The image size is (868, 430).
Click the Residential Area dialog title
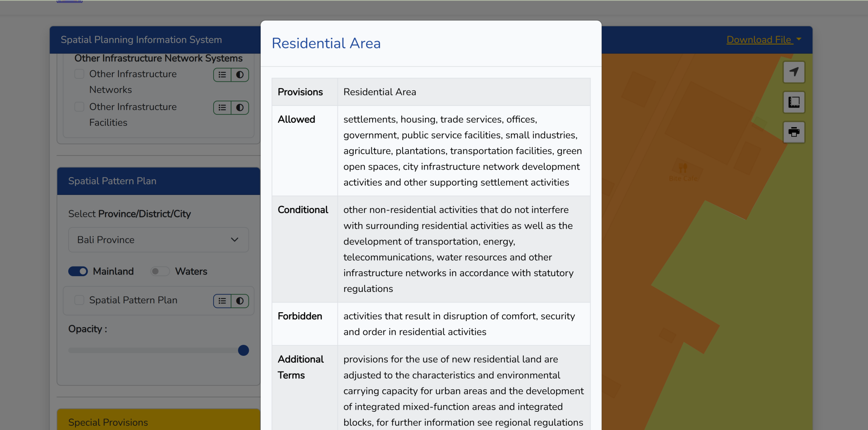(x=326, y=43)
